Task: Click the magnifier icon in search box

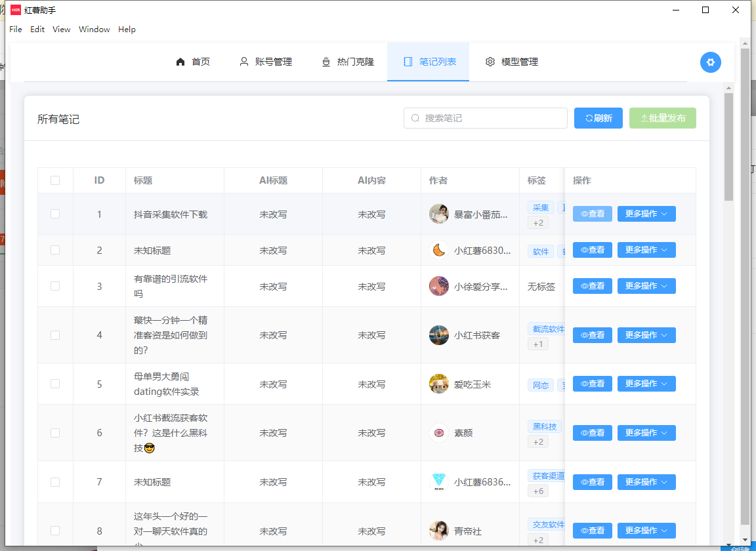Action: point(415,118)
